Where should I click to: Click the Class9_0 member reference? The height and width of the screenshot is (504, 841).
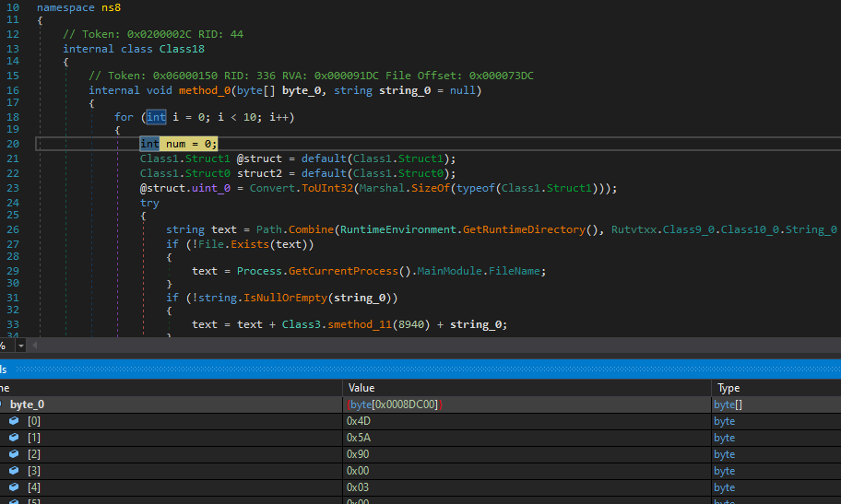tap(689, 229)
